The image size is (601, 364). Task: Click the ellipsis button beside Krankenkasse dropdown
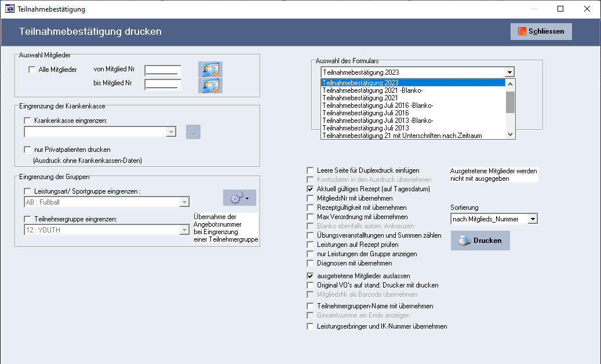click(193, 132)
